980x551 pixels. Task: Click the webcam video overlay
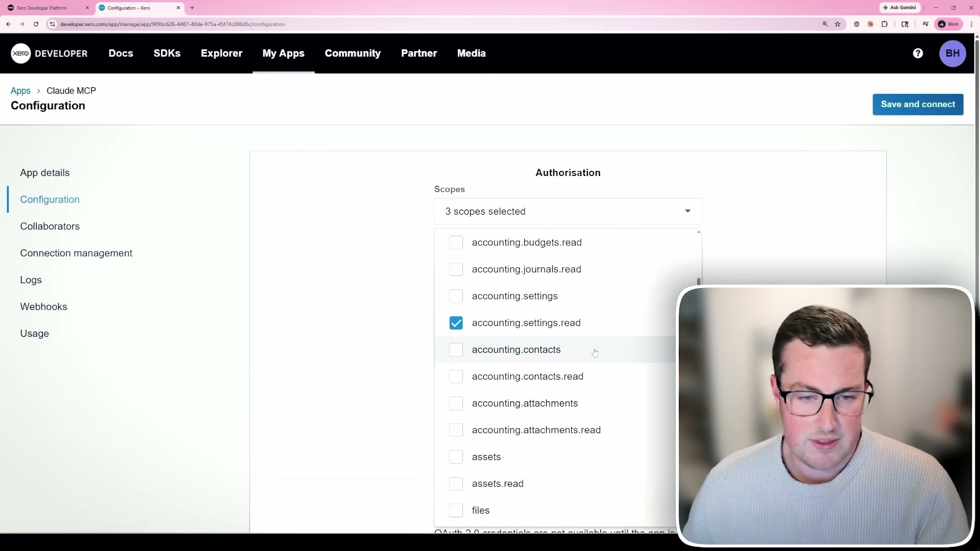[825, 416]
